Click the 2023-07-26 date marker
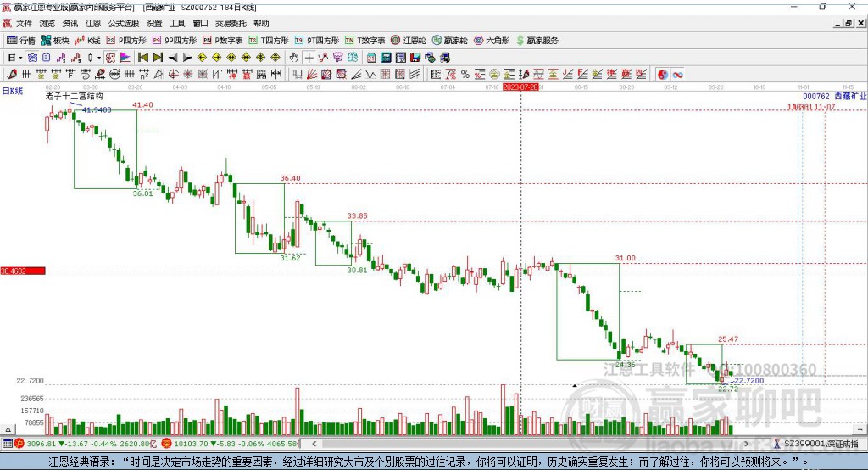The height and width of the screenshot is (470, 868). (520, 87)
